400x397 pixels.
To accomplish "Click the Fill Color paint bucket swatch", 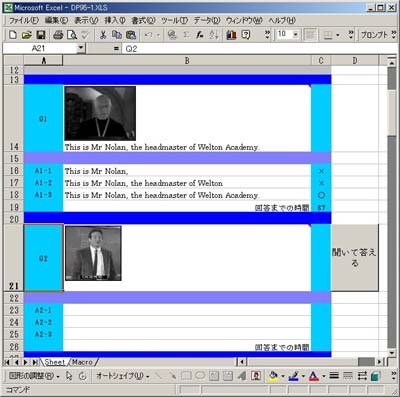I will coord(273,376).
